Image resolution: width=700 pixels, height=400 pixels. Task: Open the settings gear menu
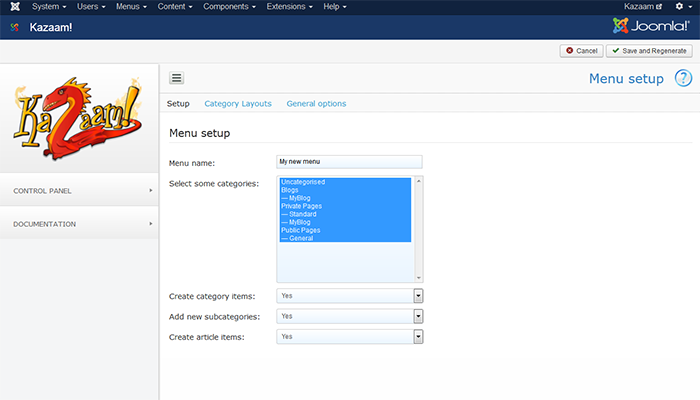(x=683, y=6)
